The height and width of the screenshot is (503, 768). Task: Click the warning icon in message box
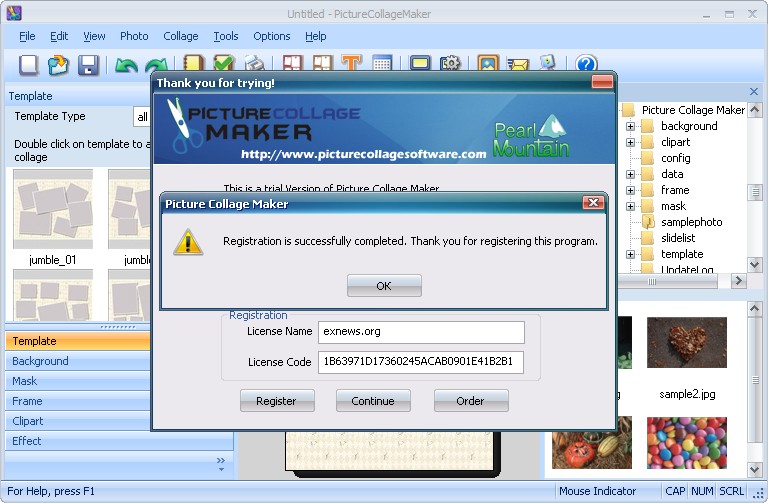188,243
